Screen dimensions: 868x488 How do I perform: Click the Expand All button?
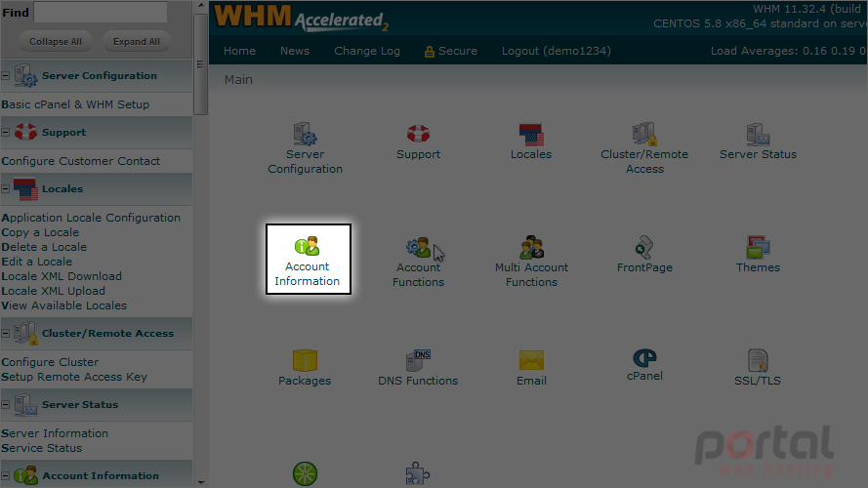136,42
